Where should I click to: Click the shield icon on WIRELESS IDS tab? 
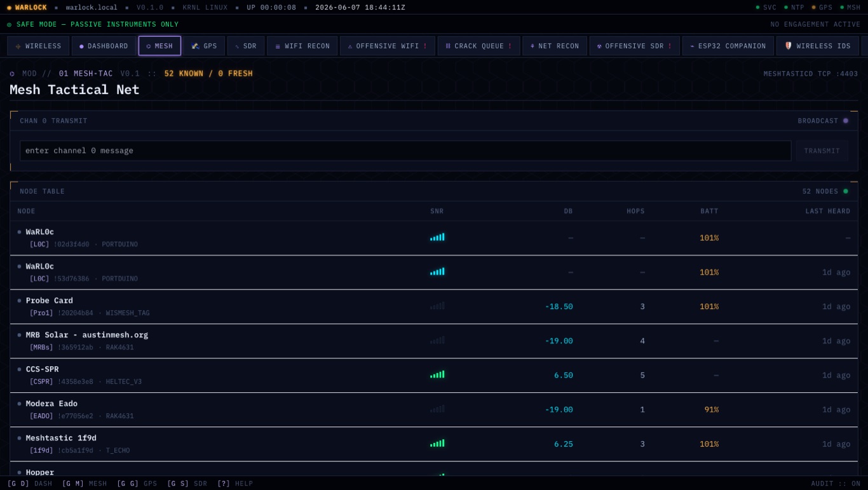click(x=789, y=46)
